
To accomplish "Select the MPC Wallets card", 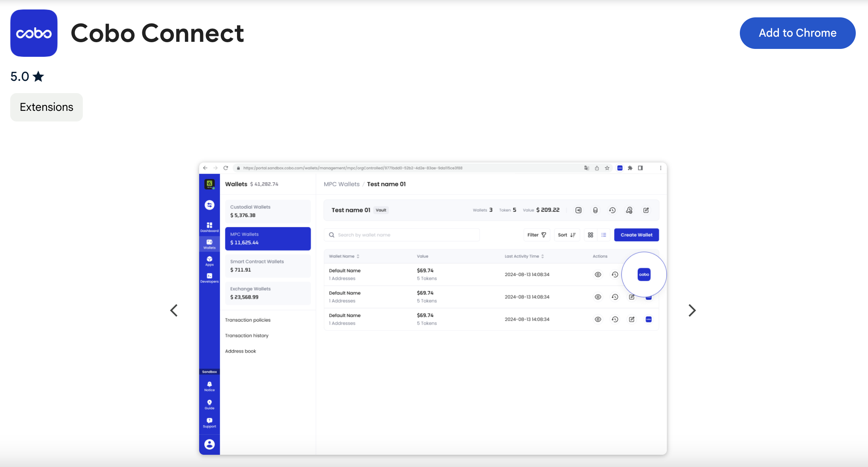I will (x=268, y=239).
